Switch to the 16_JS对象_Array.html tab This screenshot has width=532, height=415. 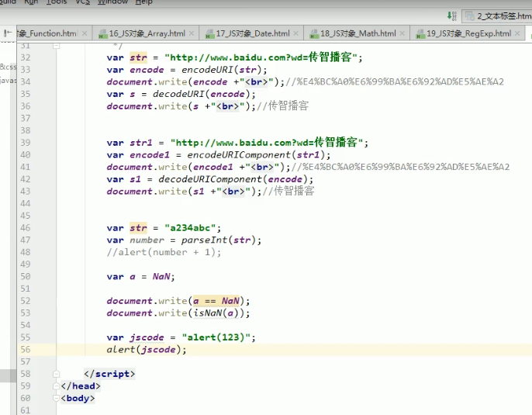click(147, 33)
